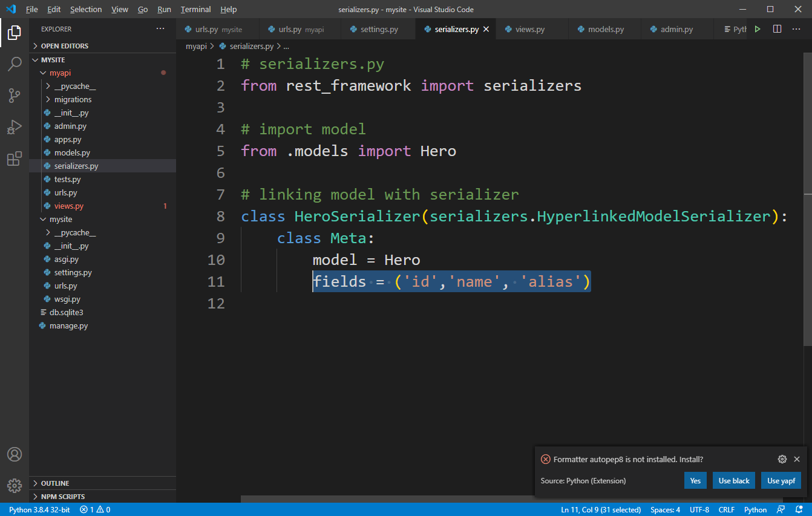Screen dimensions: 812x516
Task: Open the Selection menu
Action: tap(86, 9)
